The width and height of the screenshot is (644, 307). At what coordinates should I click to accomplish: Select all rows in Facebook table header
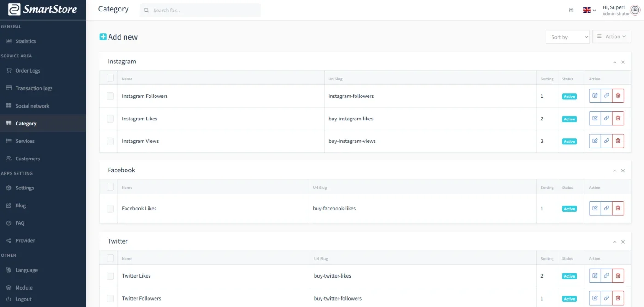coord(110,187)
